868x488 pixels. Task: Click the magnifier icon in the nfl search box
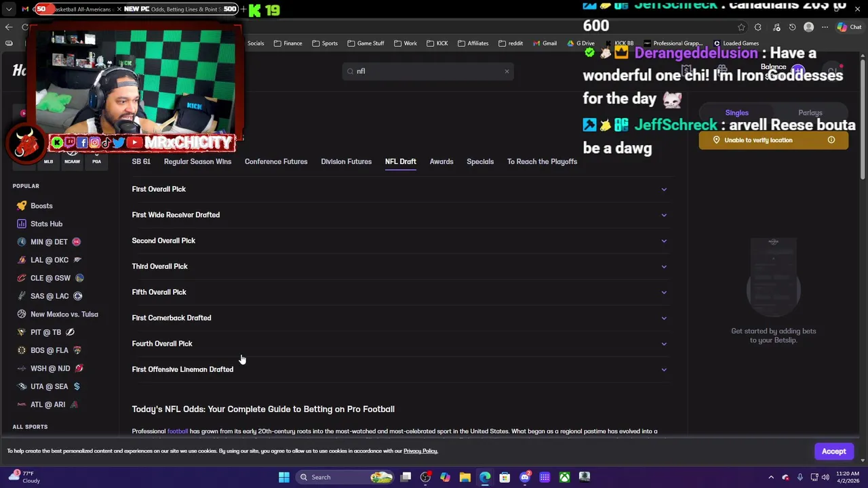pos(351,71)
